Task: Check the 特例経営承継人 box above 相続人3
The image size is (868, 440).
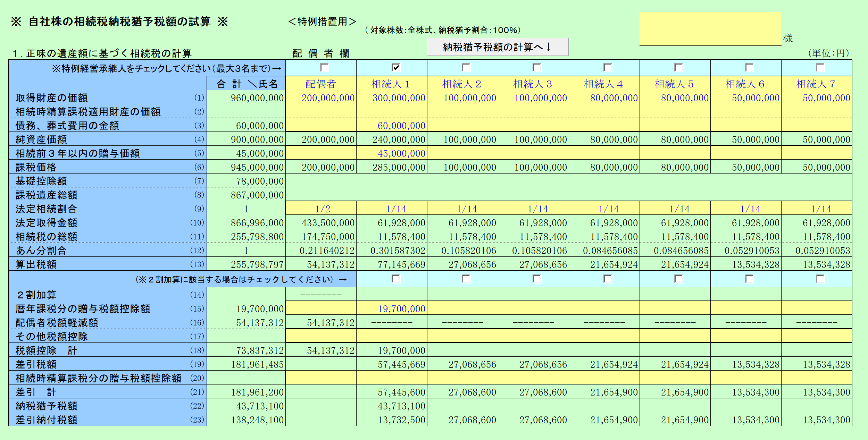Action: (537, 67)
